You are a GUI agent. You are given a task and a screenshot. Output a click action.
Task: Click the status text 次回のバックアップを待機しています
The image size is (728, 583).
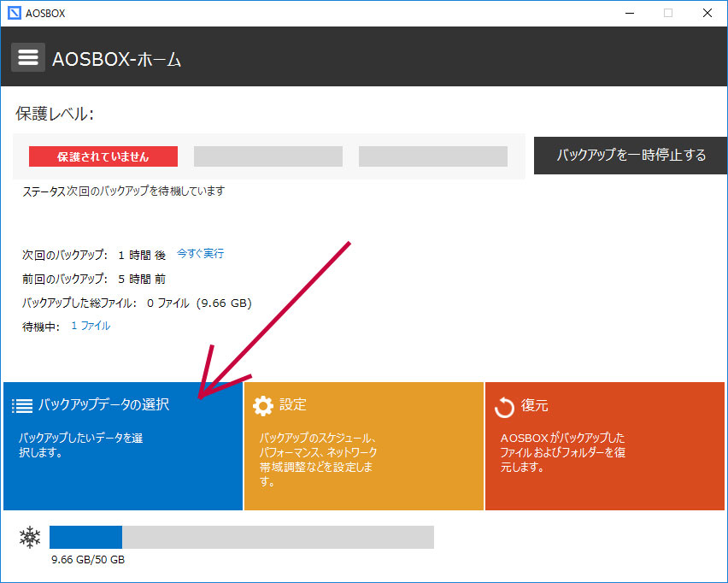[145, 191]
